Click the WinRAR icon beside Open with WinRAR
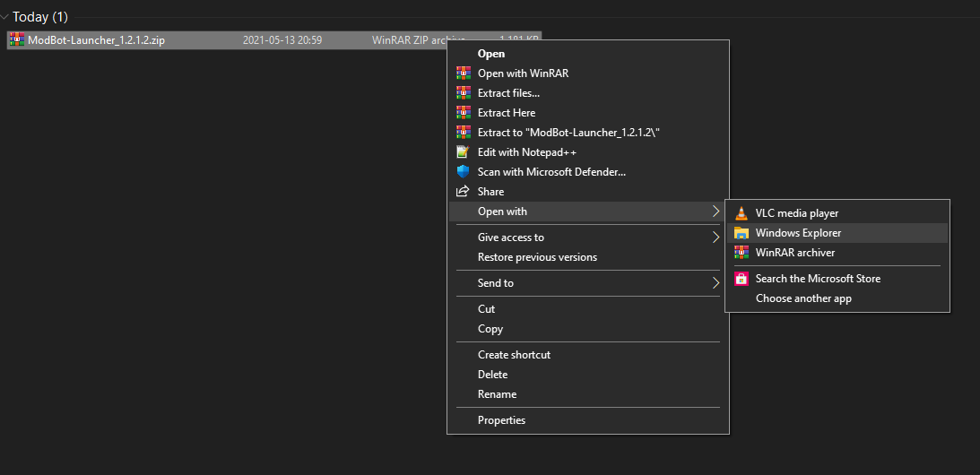Viewport: 980px width, 475px height. pyautogui.click(x=464, y=73)
